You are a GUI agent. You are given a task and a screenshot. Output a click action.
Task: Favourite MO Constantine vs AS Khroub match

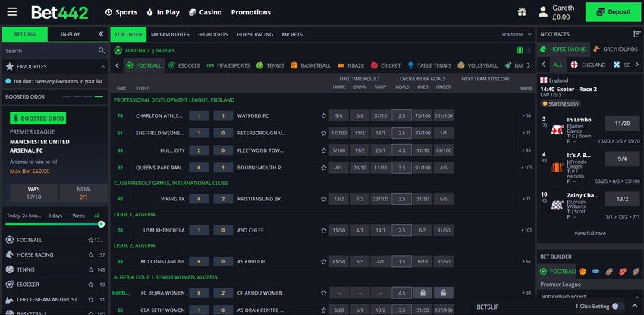tap(323, 262)
